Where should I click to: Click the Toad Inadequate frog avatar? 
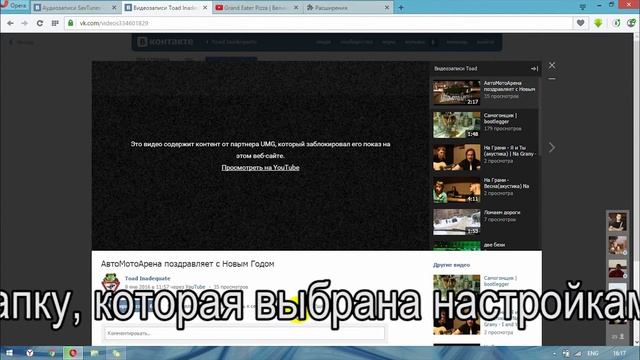coord(110,282)
